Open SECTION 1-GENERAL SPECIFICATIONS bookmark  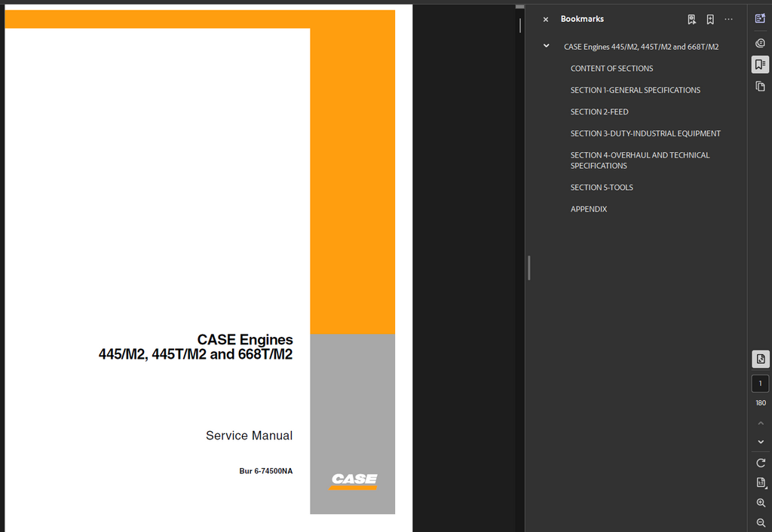635,90
